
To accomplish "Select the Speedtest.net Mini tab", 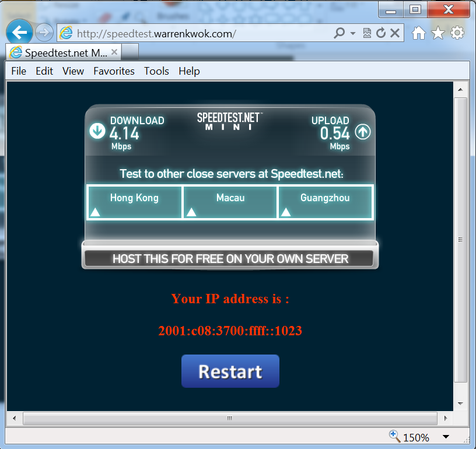I will [64, 52].
